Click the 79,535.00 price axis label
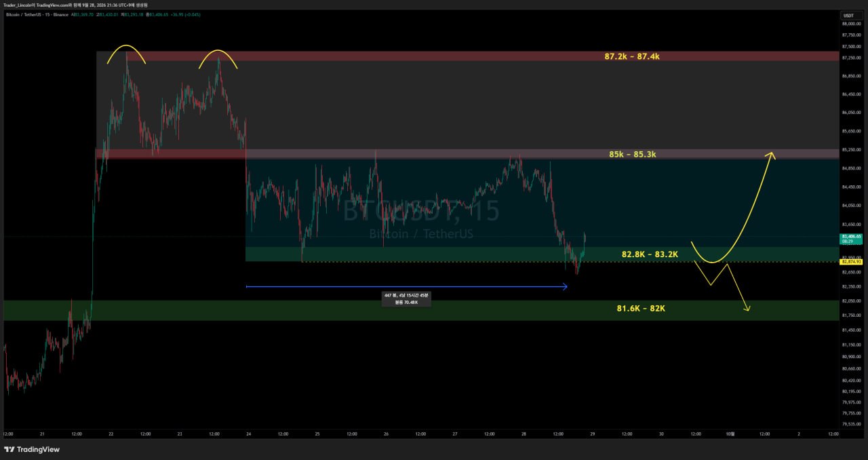Screen dimensions: 868x460 [850, 424]
